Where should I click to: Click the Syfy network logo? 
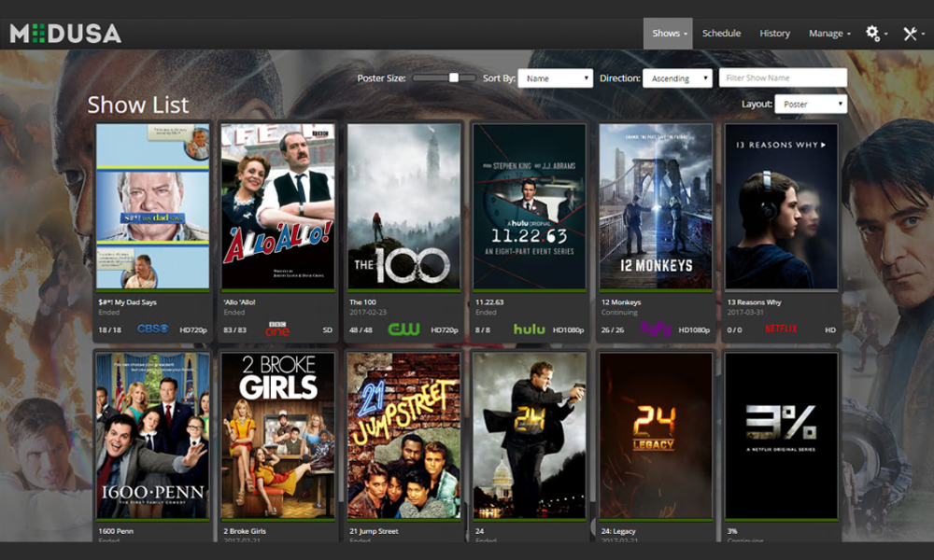[656, 329]
